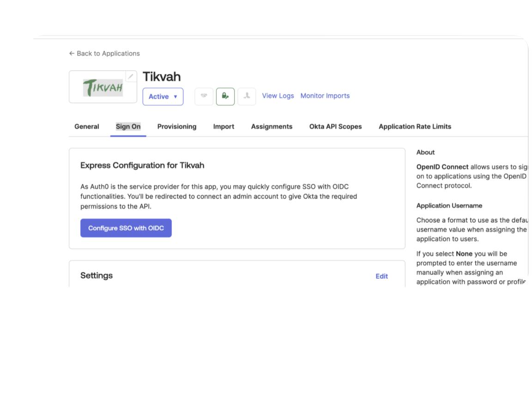This screenshot has width=532, height=399.
Task: Click the edit logo pencil icon
Action: pos(131,76)
